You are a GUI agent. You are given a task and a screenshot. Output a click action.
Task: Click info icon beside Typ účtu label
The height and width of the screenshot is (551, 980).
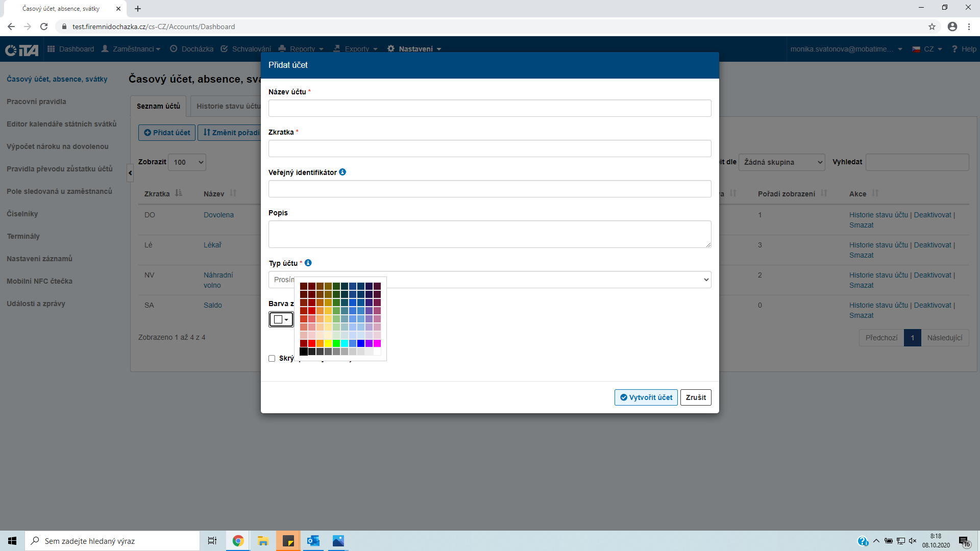point(308,263)
